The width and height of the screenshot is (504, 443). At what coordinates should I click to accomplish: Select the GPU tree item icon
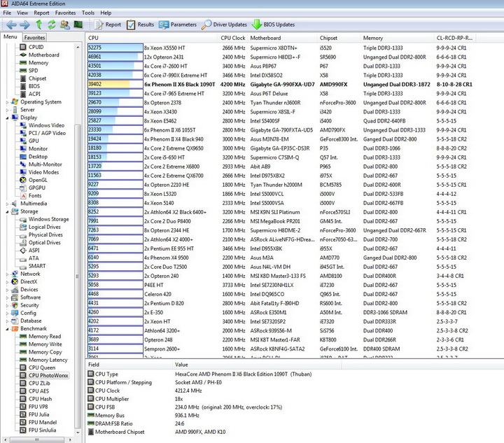coord(23,141)
